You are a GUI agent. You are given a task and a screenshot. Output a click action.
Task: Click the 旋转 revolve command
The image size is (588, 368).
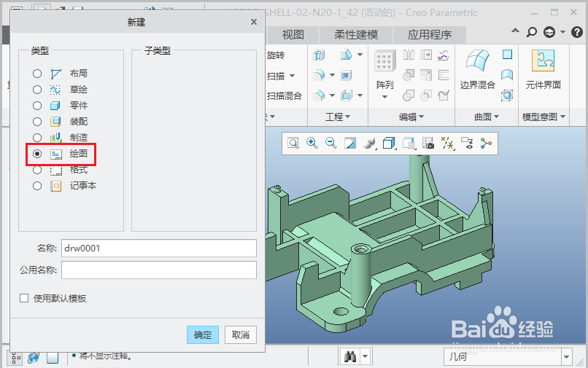(276, 55)
